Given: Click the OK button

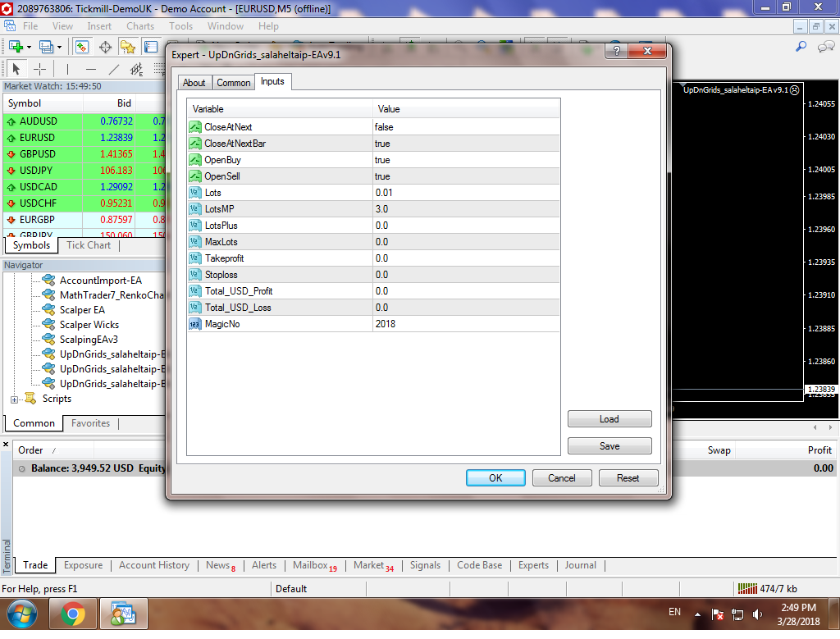Looking at the screenshot, I should point(495,477).
